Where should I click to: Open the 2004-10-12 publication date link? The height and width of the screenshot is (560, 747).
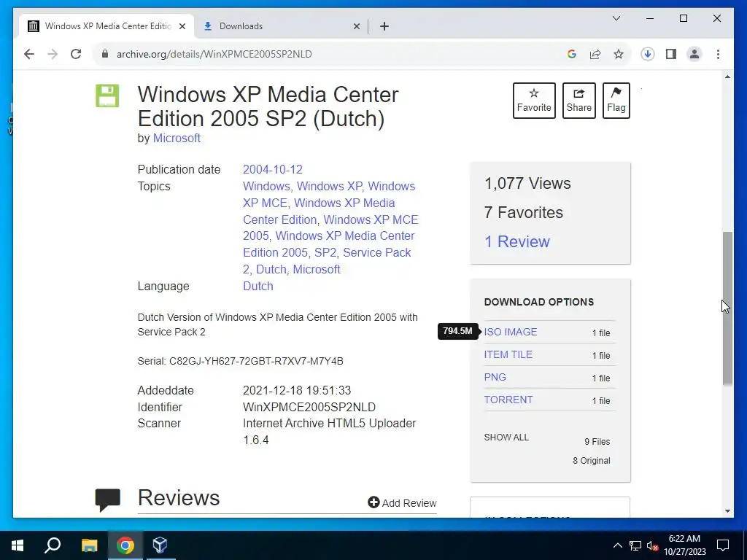point(273,169)
